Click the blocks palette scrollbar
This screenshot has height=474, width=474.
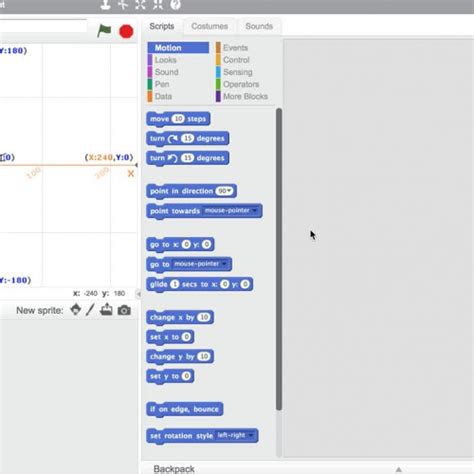[x=279, y=259]
